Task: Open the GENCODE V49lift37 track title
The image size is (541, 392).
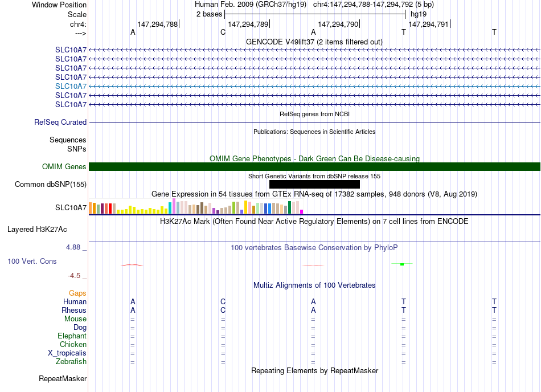Action: 314,42
